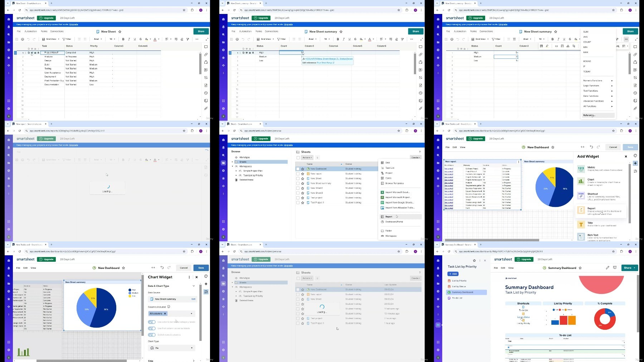This screenshot has height=362, width=644.
Task: Click the pencil edit icon in Summary Dashboard window
Action: (x=608, y=268)
